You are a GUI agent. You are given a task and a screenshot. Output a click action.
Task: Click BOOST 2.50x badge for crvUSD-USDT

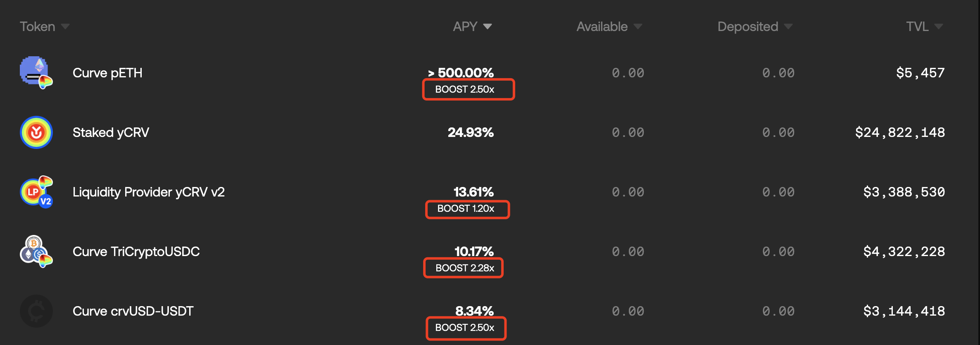point(465,328)
